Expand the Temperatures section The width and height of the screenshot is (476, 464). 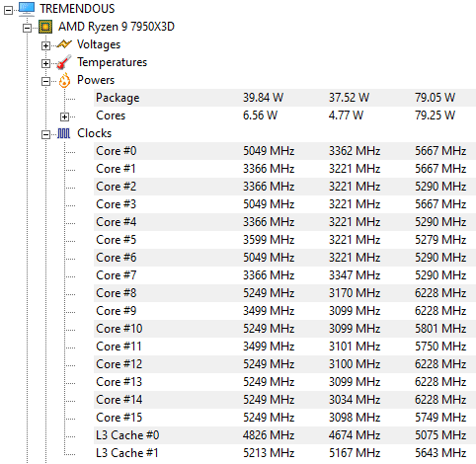click(45, 63)
